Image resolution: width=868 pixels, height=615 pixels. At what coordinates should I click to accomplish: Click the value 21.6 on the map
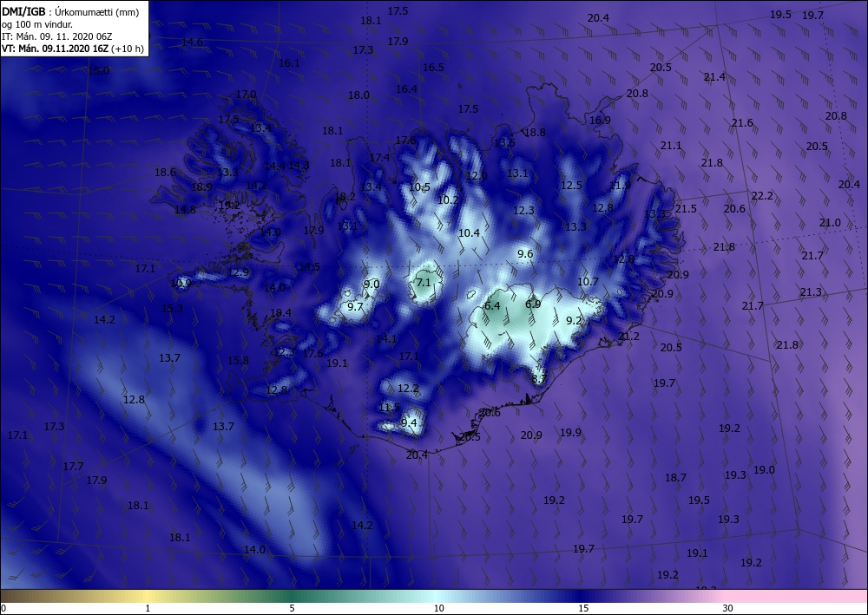tap(742, 123)
